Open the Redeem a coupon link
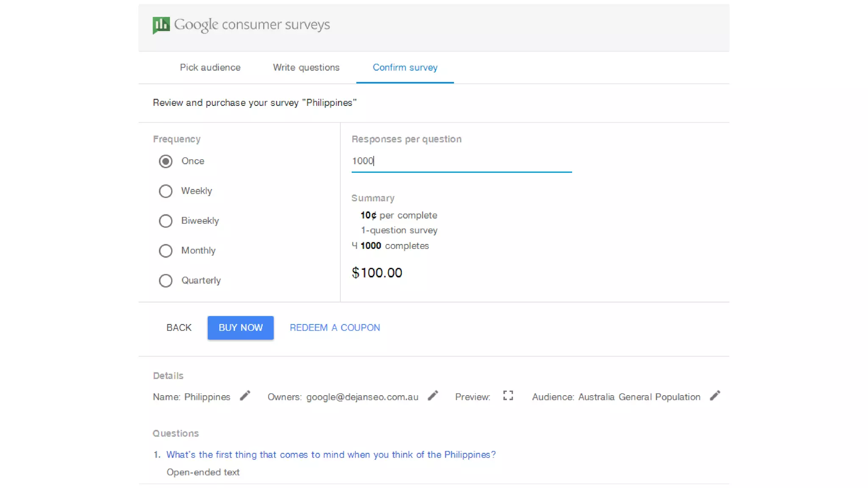This screenshot has height=488, width=868. tap(335, 327)
